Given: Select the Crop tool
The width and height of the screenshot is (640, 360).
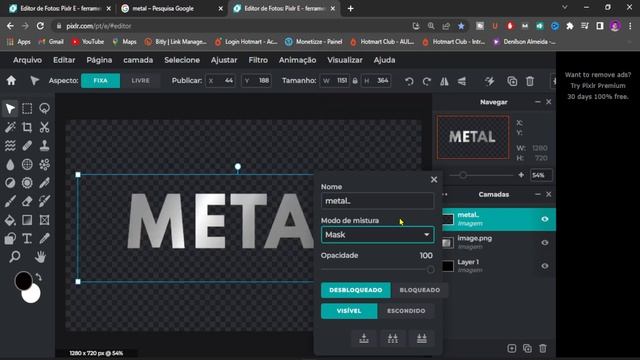Looking at the screenshot, I should click(x=27, y=127).
